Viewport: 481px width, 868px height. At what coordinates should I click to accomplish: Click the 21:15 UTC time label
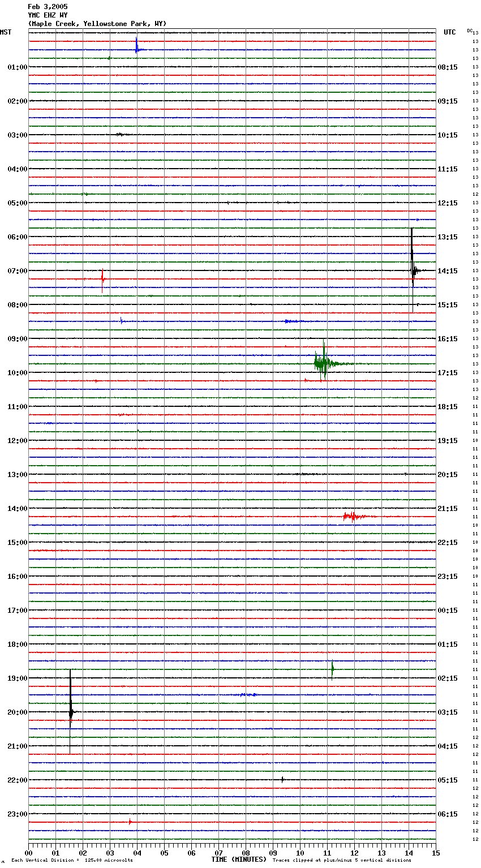[448, 509]
